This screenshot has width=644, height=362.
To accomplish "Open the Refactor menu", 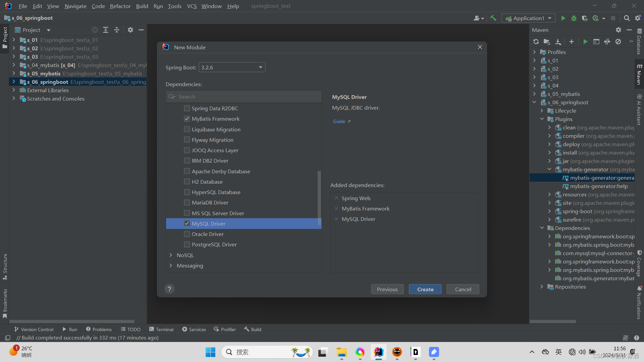I will tap(120, 6).
